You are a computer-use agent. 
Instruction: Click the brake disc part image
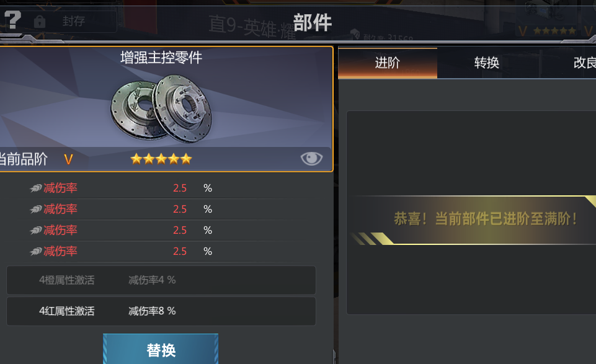161,109
